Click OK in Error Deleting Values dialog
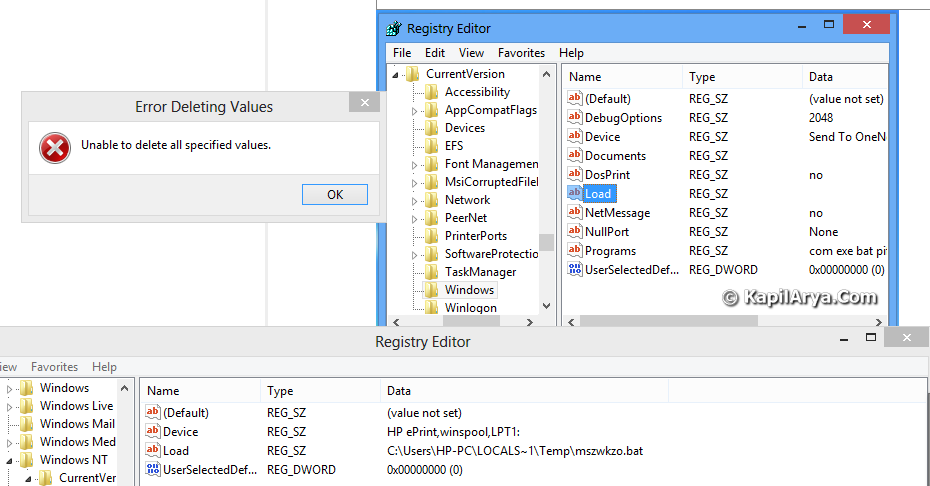The height and width of the screenshot is (486, 930). click(335, 195)
